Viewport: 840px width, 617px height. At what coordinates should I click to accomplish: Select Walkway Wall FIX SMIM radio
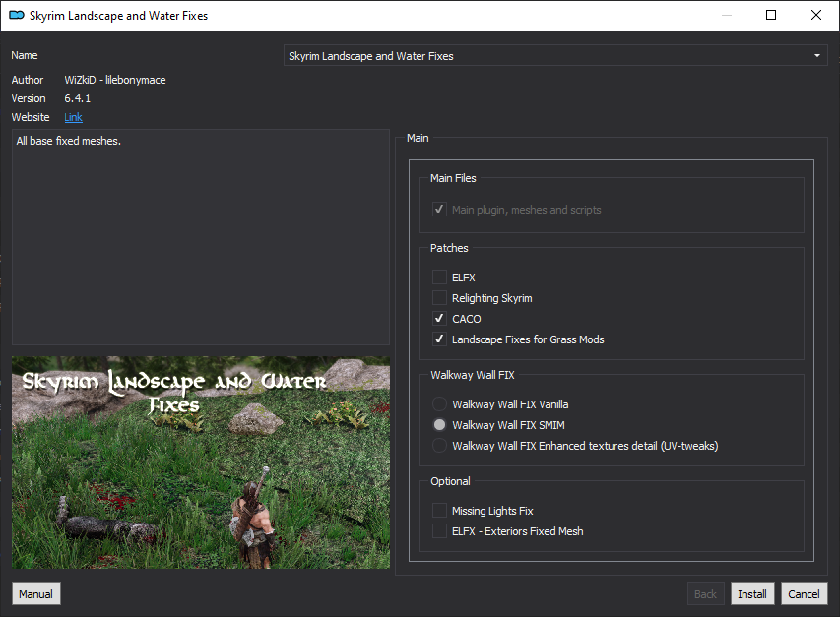pyautogui.click(x=439, y=425)
